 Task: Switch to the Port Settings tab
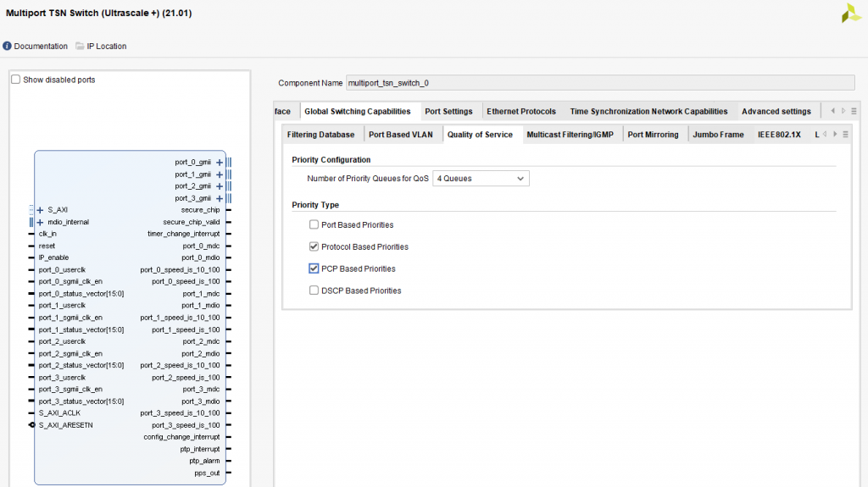[x=448, y=112]
